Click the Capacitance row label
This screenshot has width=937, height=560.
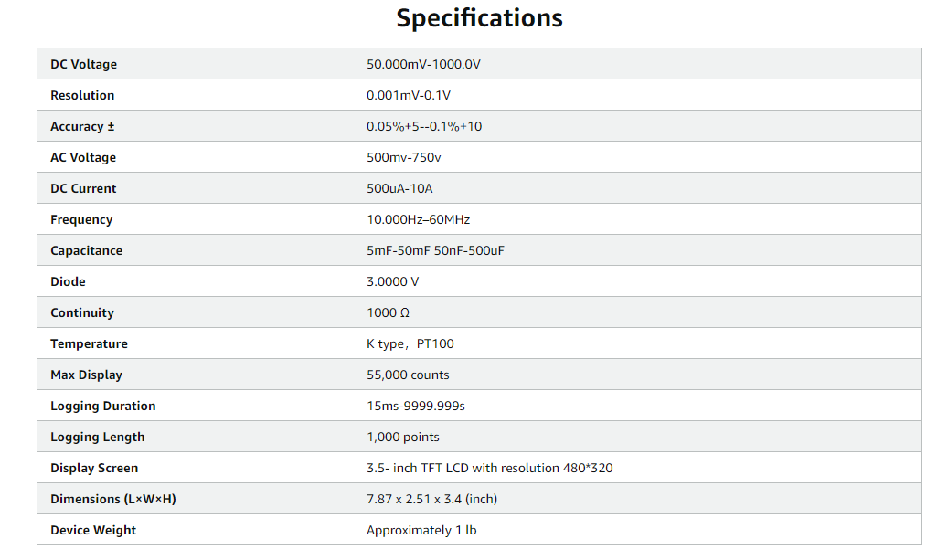[x=86, y=250]
